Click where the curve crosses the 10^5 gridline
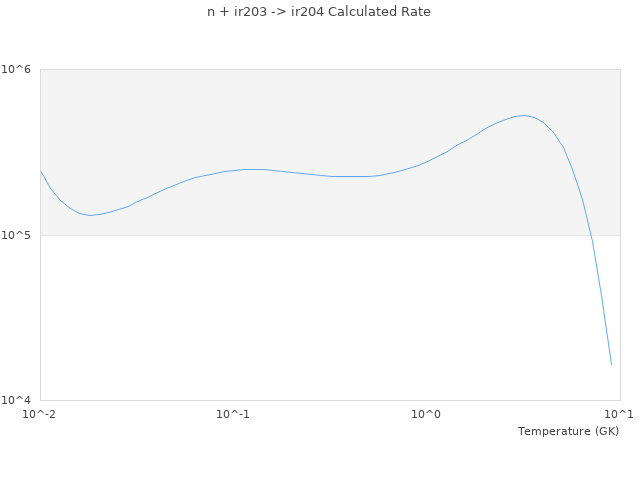This screenshot has width=640, height=480. pyautogui.click(x=590, y=235)
